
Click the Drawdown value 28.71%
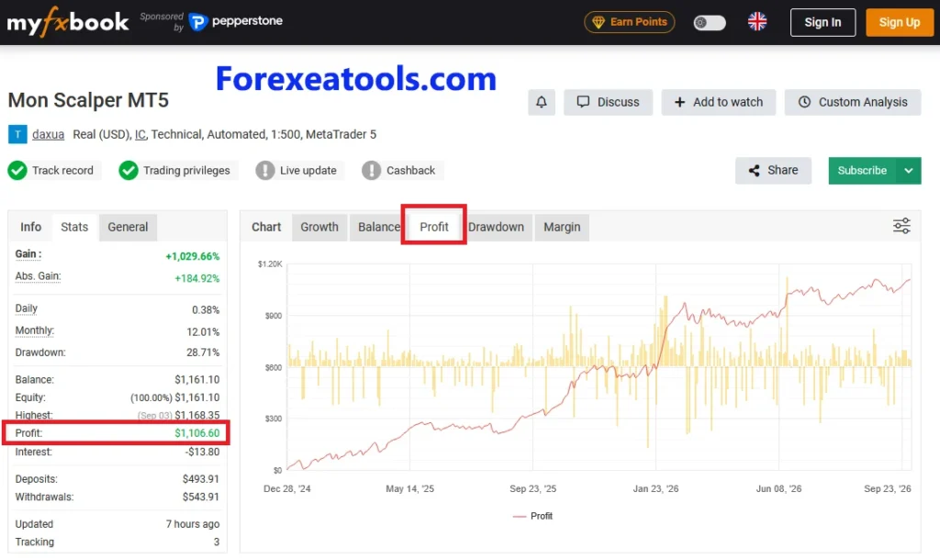(x=203, y=352)
